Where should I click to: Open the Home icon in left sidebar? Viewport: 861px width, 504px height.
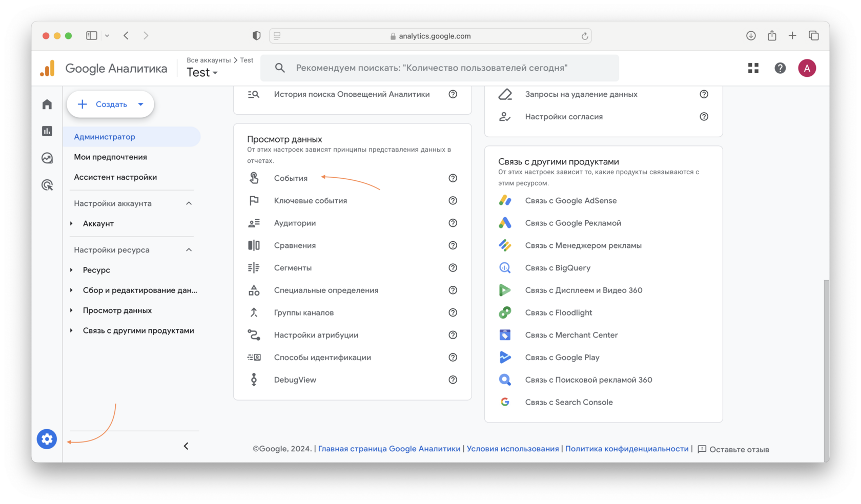(x=47, y=104)
